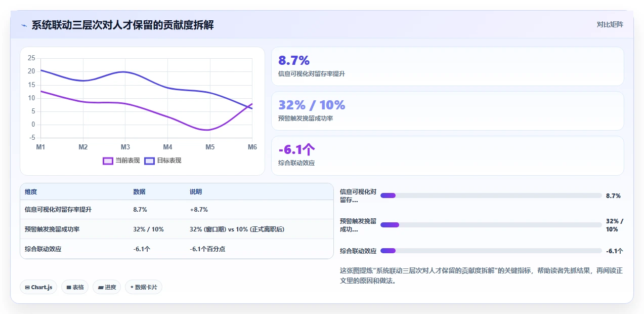The image size is (644, 314).
Task: Click the 预警触发挽留成功率 card caption
Action: tap(305, 119)
